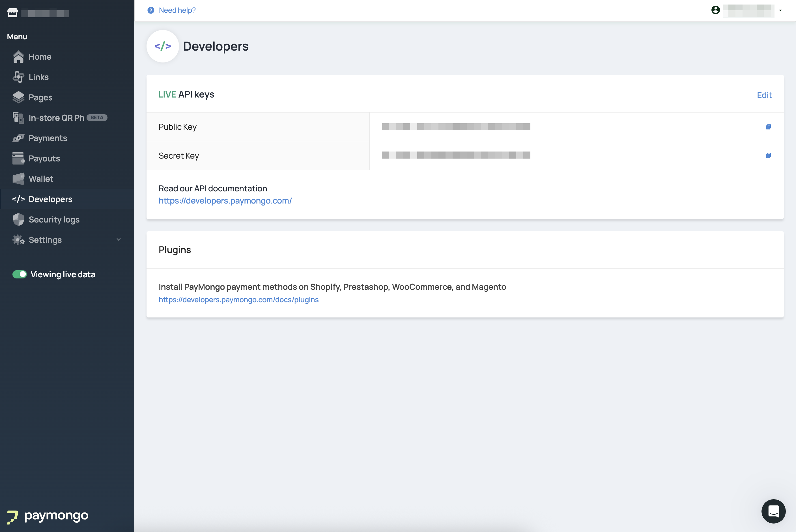Toggle the Viewing live data switch

(x=19, y=274)
